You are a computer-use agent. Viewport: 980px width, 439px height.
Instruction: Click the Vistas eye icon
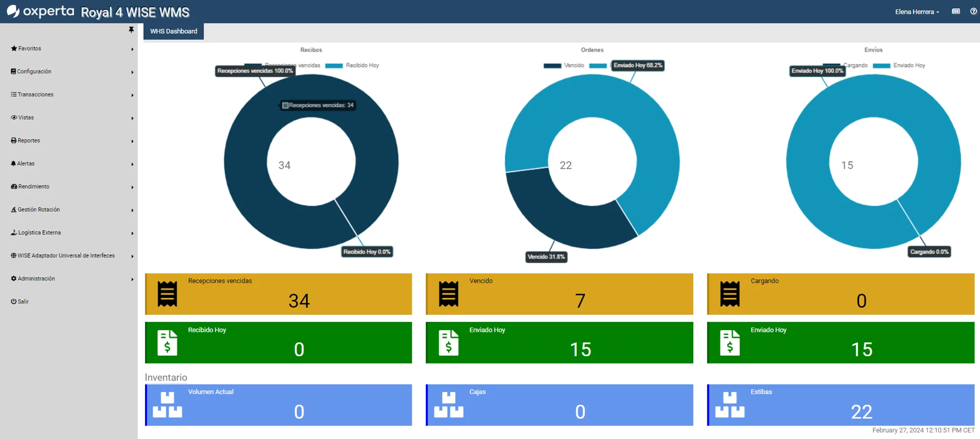[14, 118]
